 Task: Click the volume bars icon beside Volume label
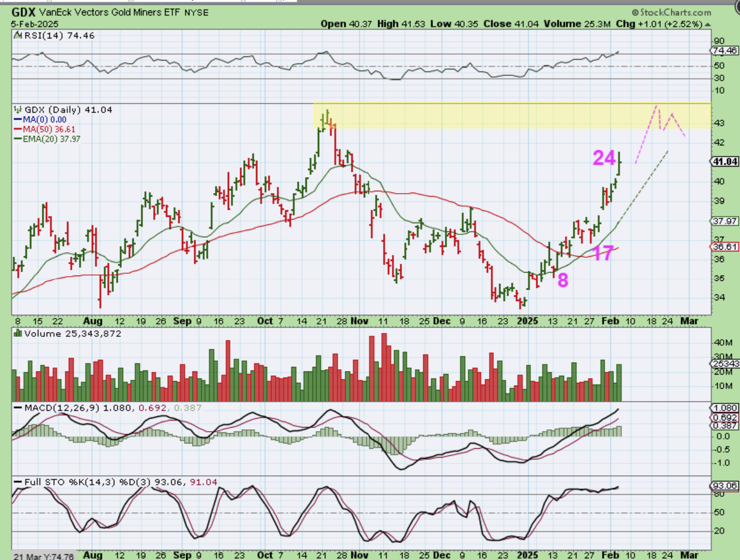[x=16, y=333]
